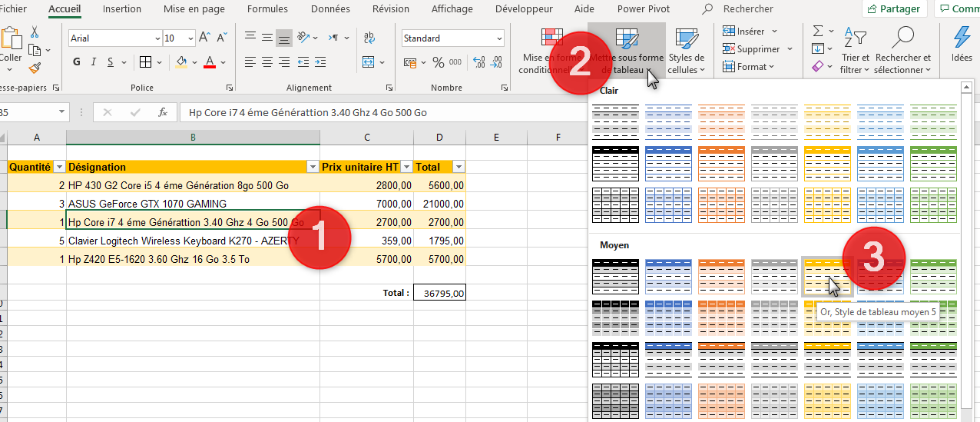Image resolution: width=980 pixels, height=422 pixels.
Task: Open the Insertion ribbon tab
Action: pos(122,9)
